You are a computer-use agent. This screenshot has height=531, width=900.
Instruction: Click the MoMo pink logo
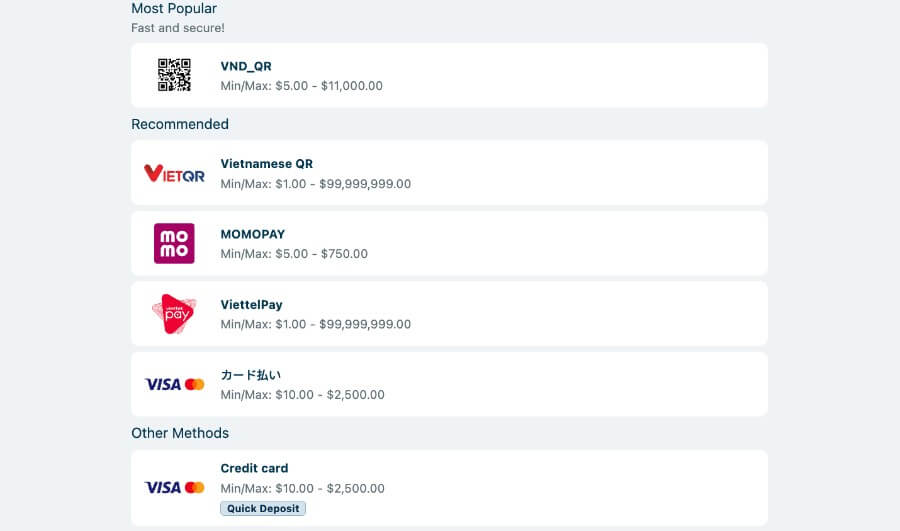(x=174, y=243)
